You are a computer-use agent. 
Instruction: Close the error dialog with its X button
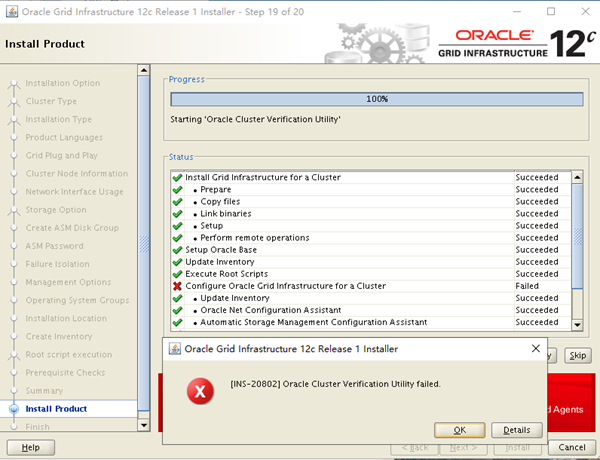pos(536,348)
